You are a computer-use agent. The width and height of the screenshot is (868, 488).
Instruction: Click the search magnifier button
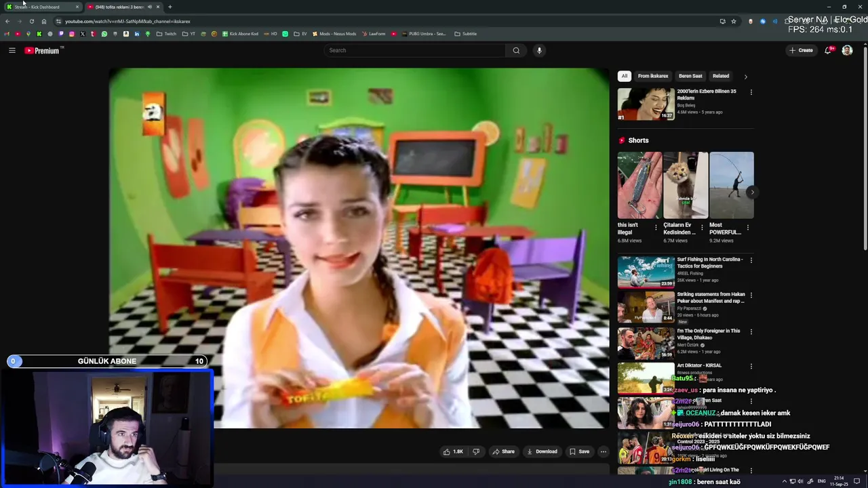[516, 50]
